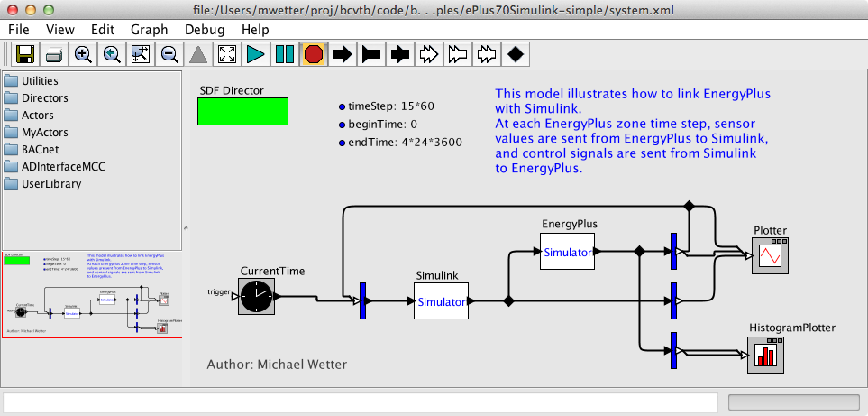Click the middle blue bar wired to the Plotter

click(673, 300)
